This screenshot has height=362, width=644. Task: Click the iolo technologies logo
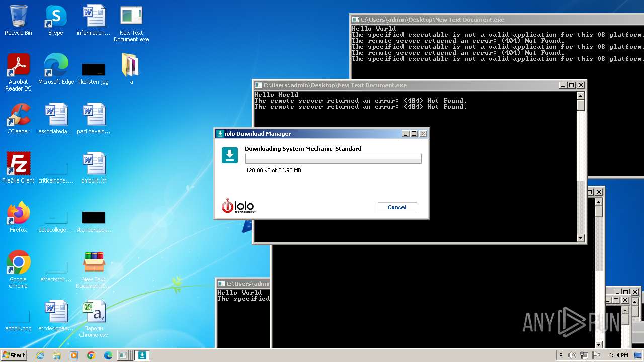coord(238,206)
